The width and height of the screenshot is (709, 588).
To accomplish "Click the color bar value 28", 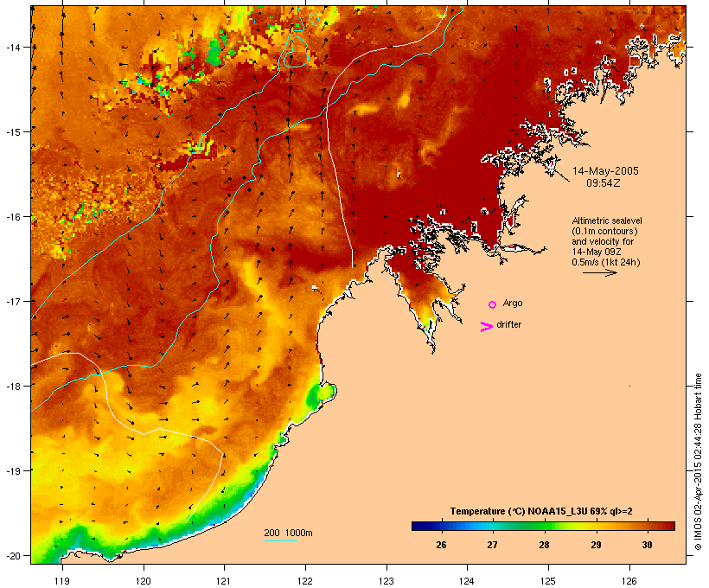I will pos(544,545).
